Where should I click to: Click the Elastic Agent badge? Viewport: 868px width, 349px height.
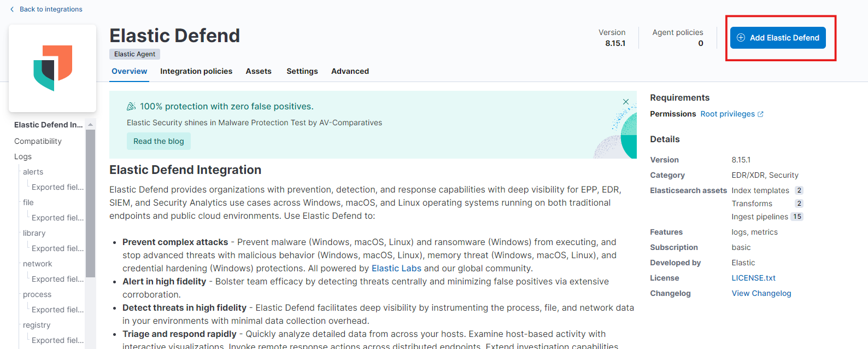point(134,54)
